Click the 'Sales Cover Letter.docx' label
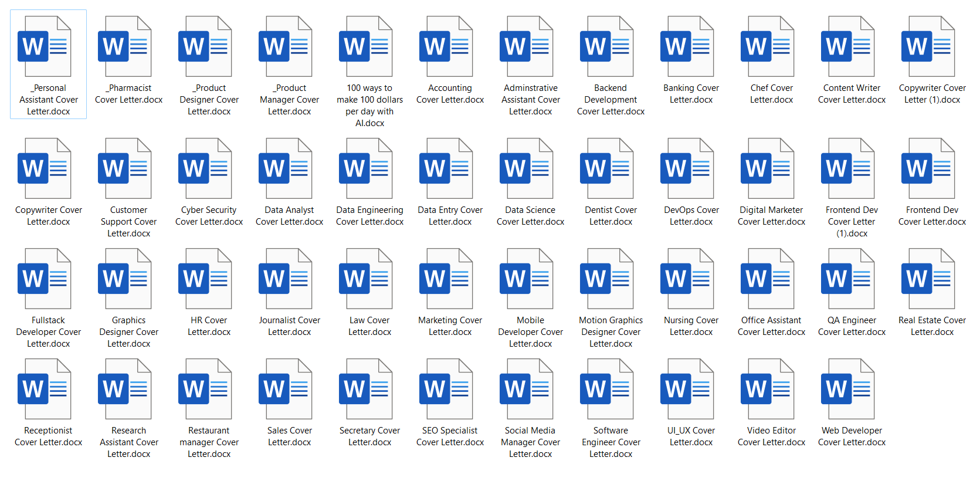980x481 pixels. pyautogui.click(x=290, y=436)
